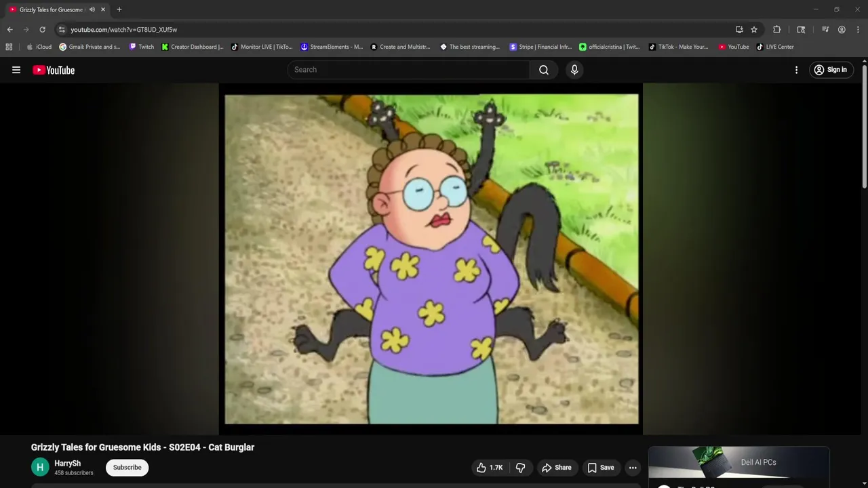Go forward in browser history

[x=26, y=30]
